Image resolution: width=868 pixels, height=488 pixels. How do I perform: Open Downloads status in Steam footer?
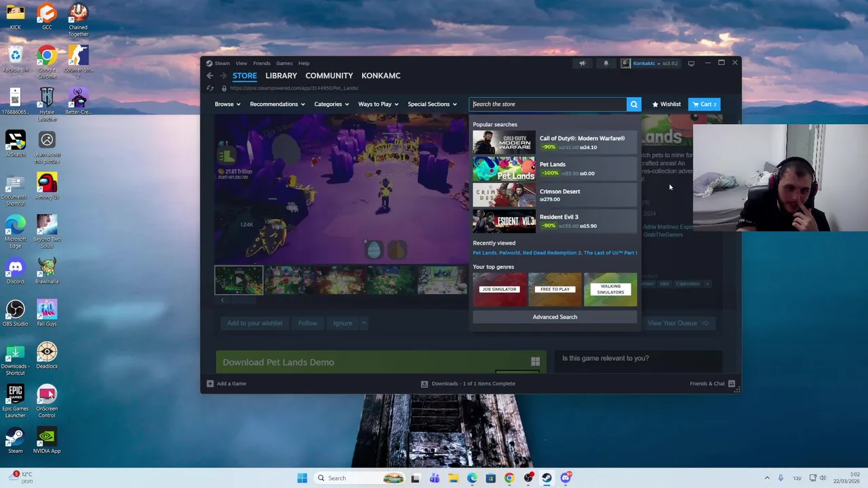click(x=467, y=384)
